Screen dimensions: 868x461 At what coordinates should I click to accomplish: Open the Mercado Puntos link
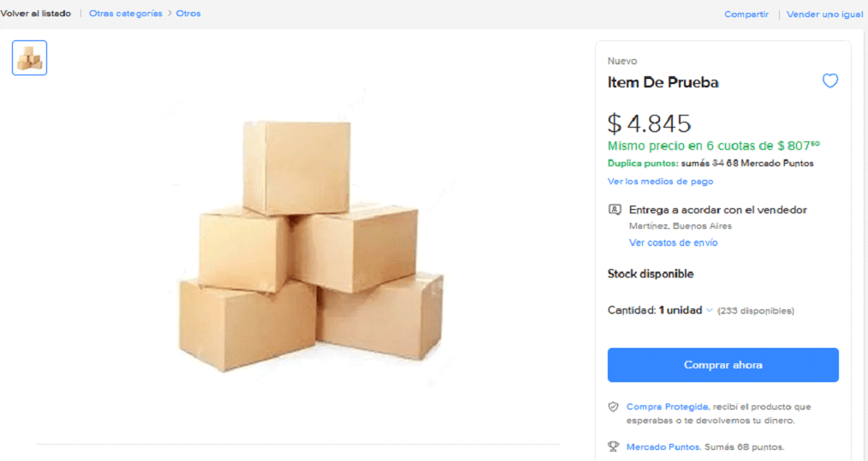tap(663, 446)
